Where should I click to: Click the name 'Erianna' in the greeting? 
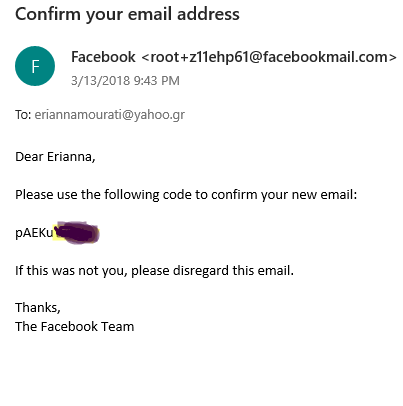(x=71, y=157)
